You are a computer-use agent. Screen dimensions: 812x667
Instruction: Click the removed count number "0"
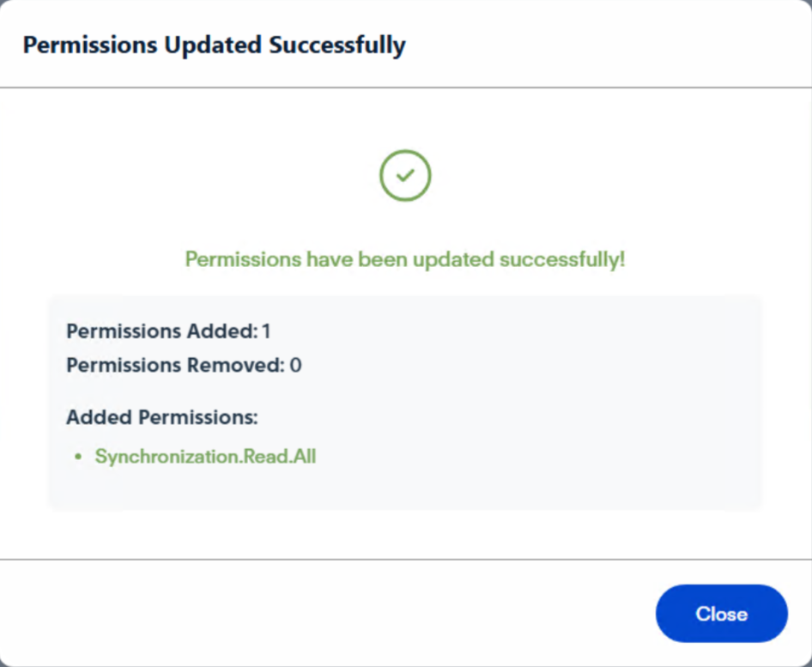click(x=295, y=366)
